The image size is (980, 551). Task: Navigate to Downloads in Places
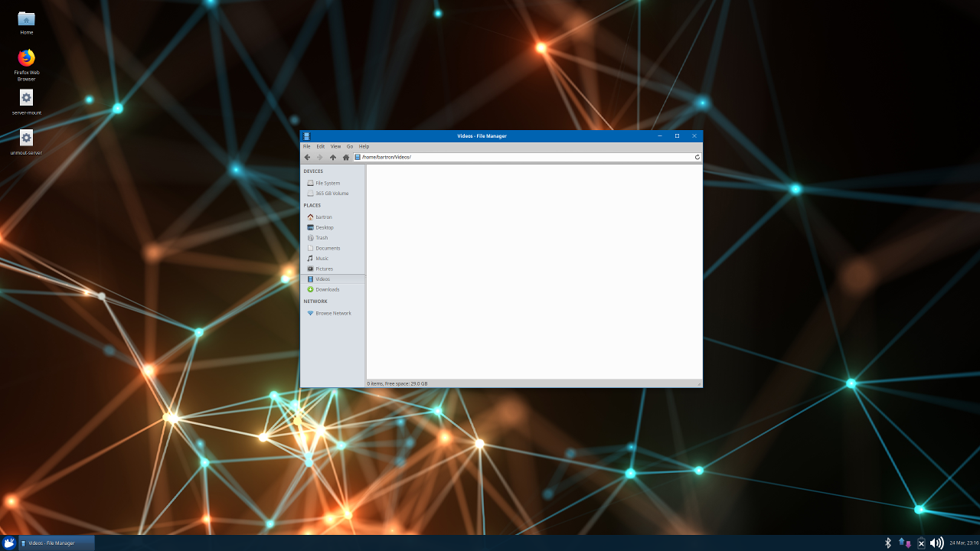click(x=327, y=289)
